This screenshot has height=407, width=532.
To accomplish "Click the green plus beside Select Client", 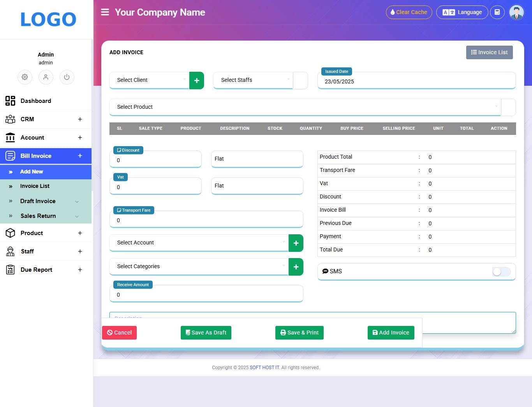I will coord(197,80).
